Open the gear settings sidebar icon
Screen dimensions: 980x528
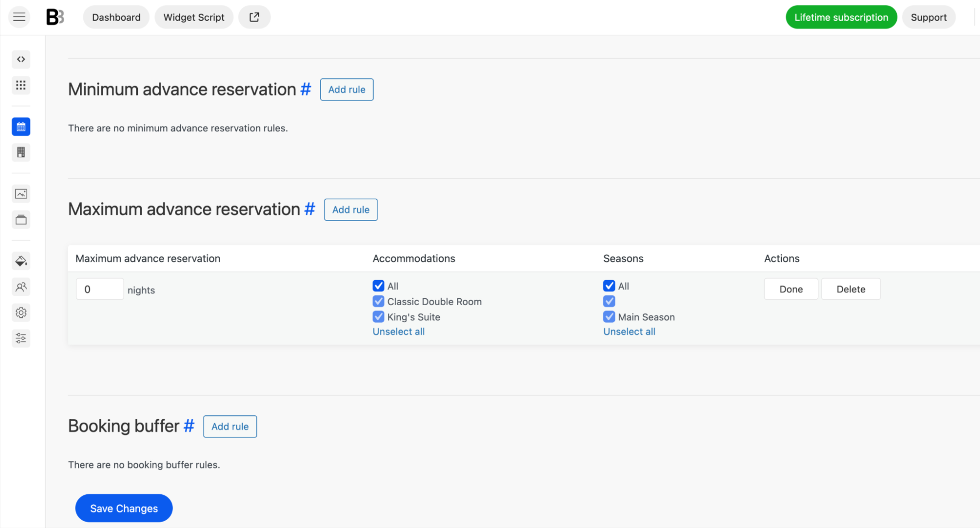point(21,312)
